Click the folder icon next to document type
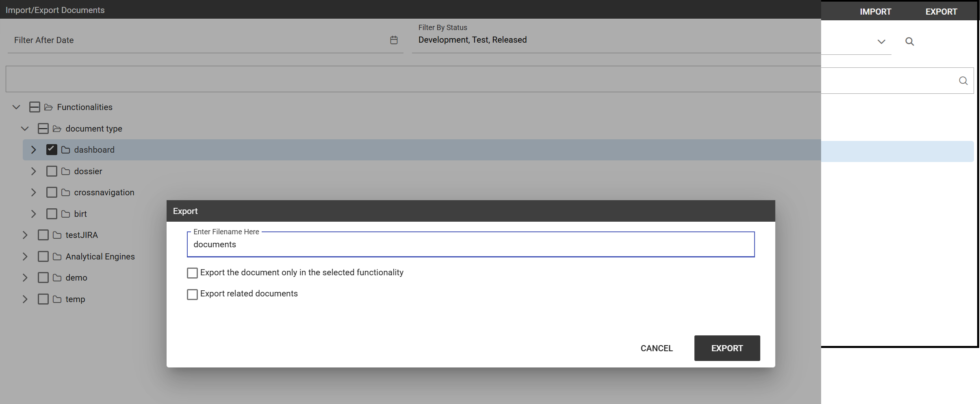Image resolution: width=980 pixels, height=404 pixels. (x=57, y=129)
